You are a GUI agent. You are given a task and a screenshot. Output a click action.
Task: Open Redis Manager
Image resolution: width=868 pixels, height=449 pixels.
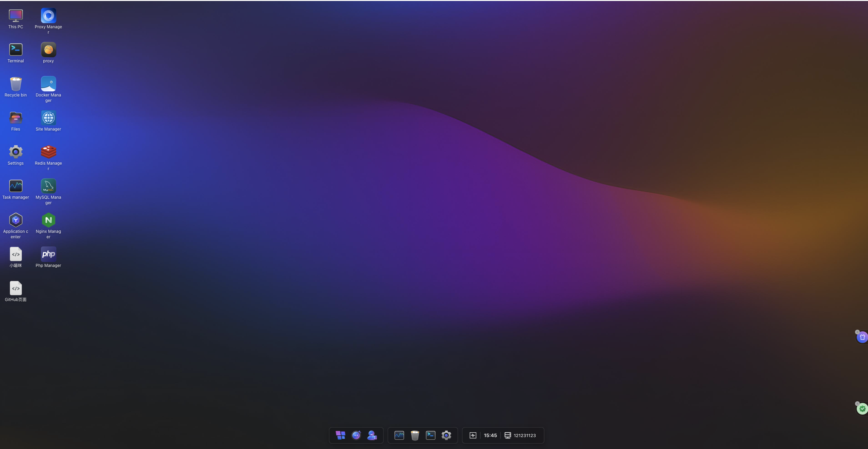(48, 152)
